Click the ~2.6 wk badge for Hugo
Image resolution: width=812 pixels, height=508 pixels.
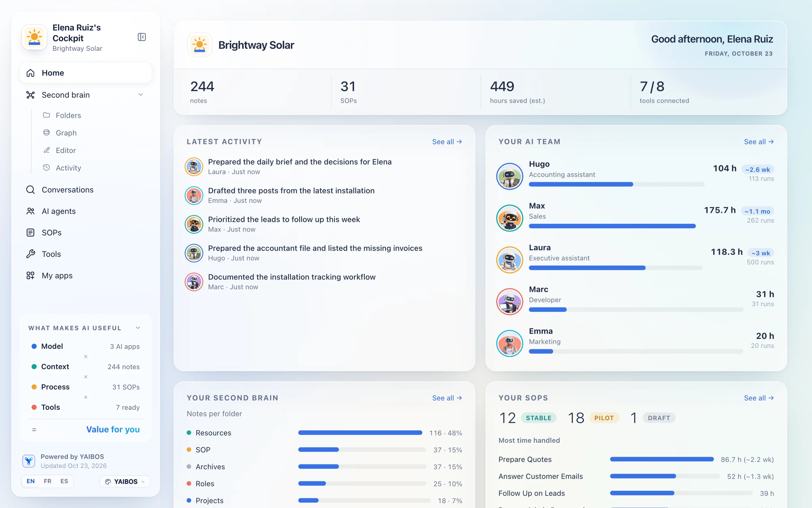click(758, 169)
